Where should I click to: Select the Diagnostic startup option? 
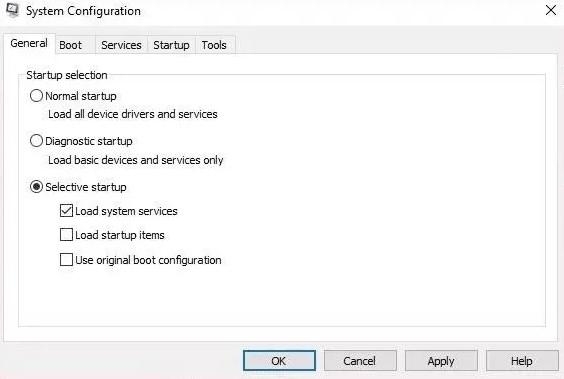coord(36,141)
